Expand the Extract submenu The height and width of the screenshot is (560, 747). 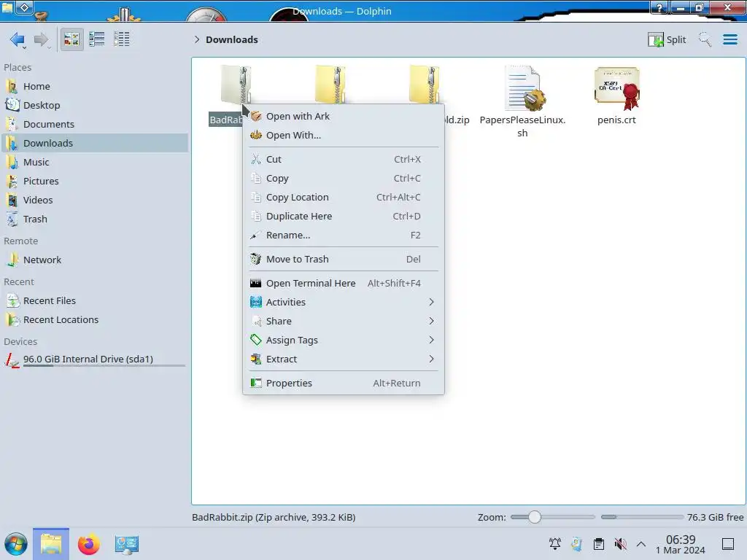pyautogui.click(x=343, y=359)
